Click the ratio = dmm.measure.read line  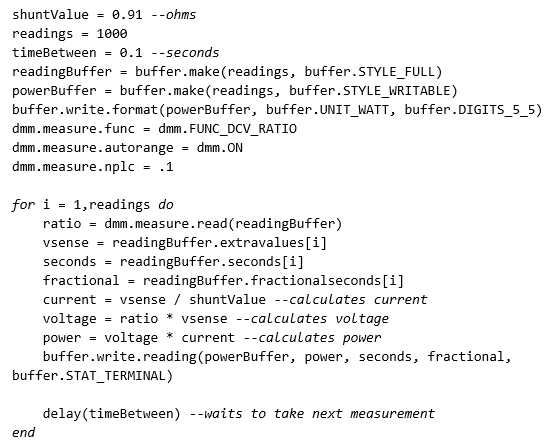[x=192, y=224]
